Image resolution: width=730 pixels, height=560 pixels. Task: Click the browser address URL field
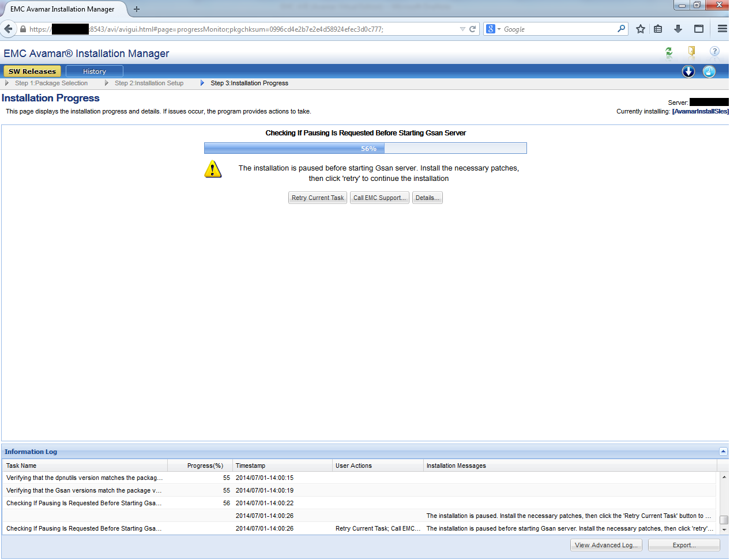pyautogui.click(x=242, y=29)
